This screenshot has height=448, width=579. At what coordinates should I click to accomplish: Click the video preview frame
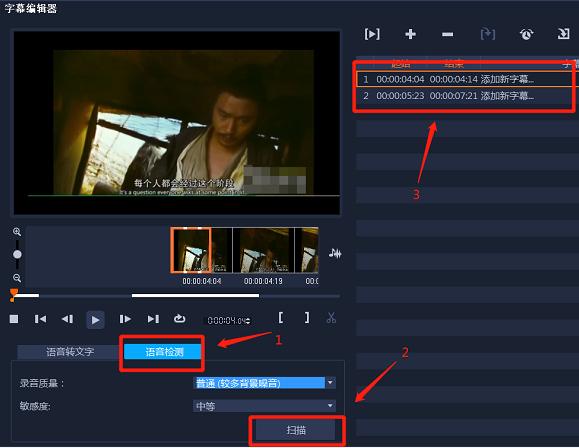pyautogui.click(x=177, y=123)
